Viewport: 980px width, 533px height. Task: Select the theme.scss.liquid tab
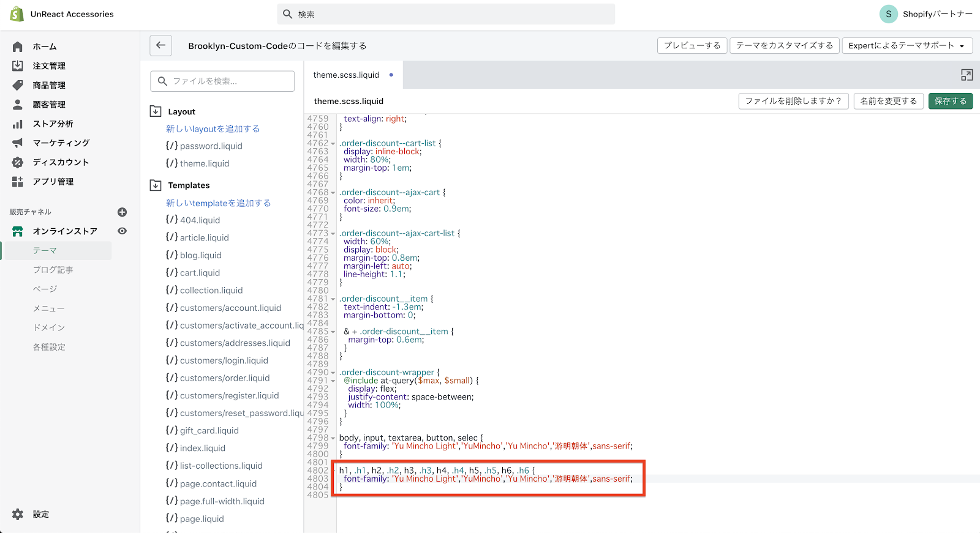click(346, 75)
